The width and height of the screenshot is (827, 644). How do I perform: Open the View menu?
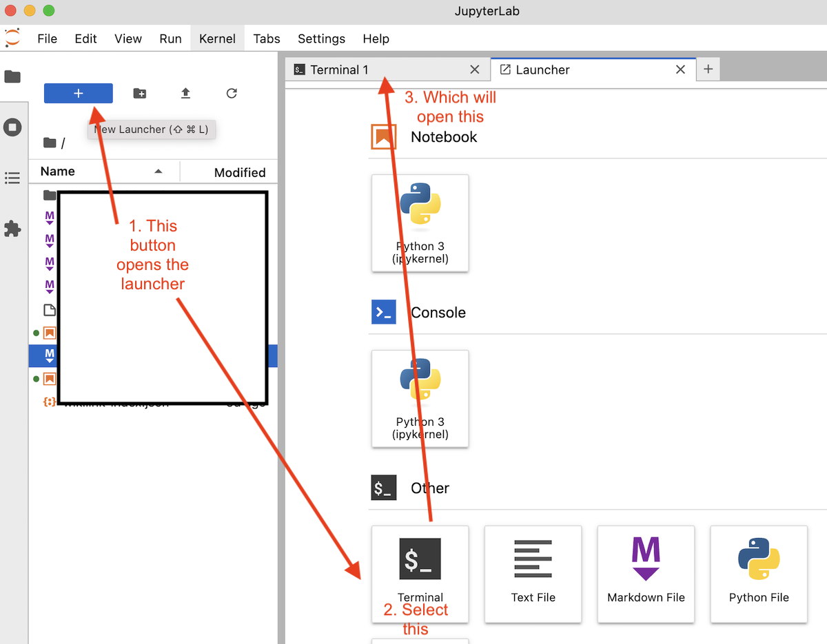coord(128,39)
